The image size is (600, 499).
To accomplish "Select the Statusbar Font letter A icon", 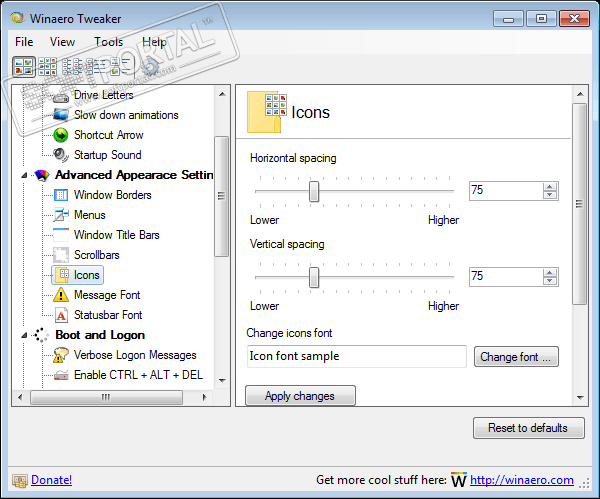I will click(x=60, y=315).
